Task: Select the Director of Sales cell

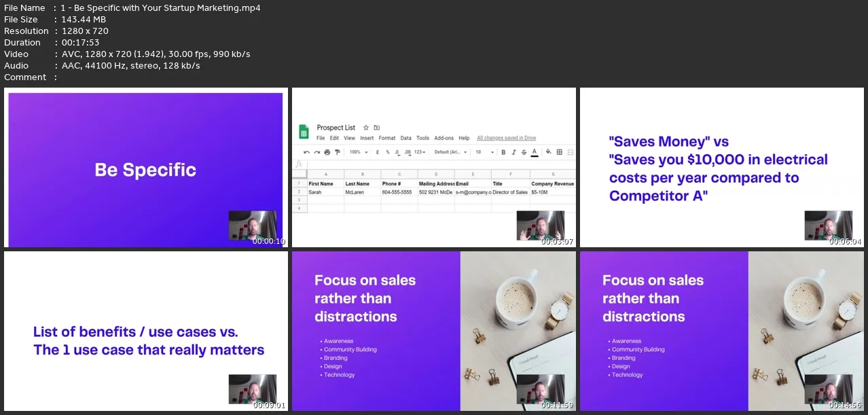Action: pos(510,192)
